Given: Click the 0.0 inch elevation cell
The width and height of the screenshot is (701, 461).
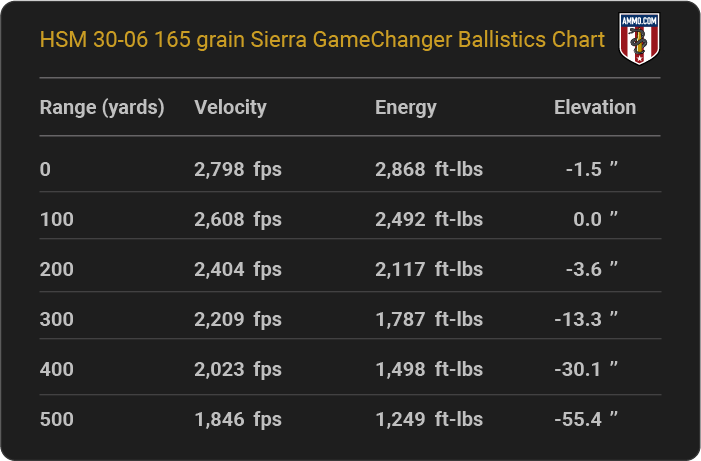Looking at the screenshot, I should click(595, 220).
